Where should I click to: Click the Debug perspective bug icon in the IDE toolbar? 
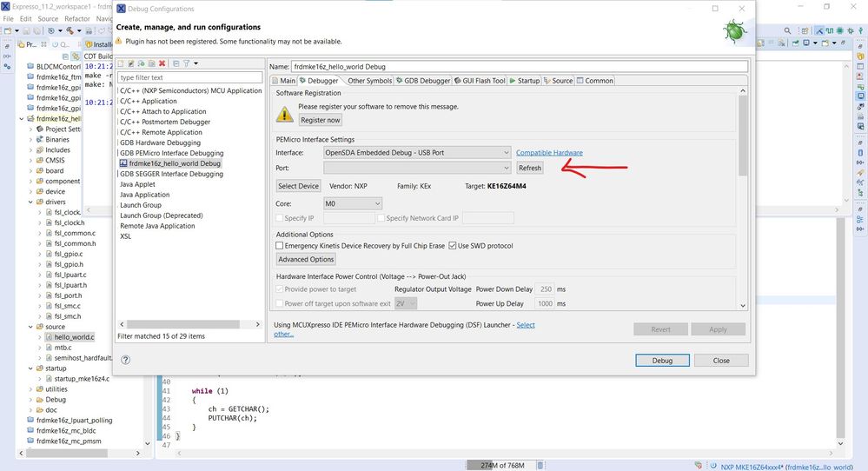851,31
